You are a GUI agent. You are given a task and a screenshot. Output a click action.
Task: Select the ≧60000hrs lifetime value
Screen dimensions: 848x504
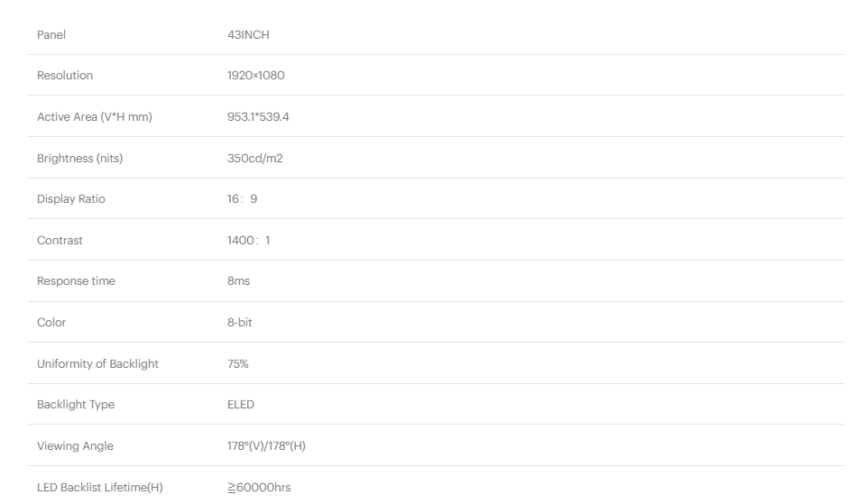(259, 488)
